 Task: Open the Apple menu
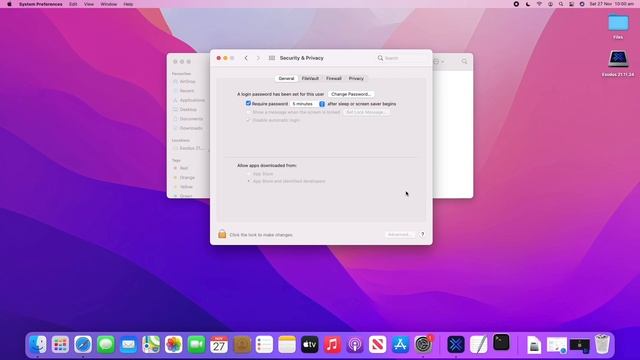9,4
